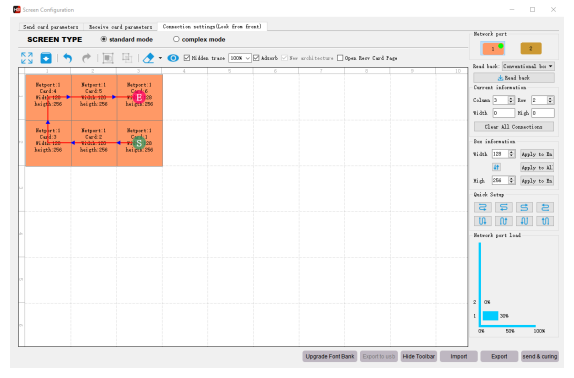Uncheck the Adsorb checkbox
574x378 pixels.
pos(256,58)
